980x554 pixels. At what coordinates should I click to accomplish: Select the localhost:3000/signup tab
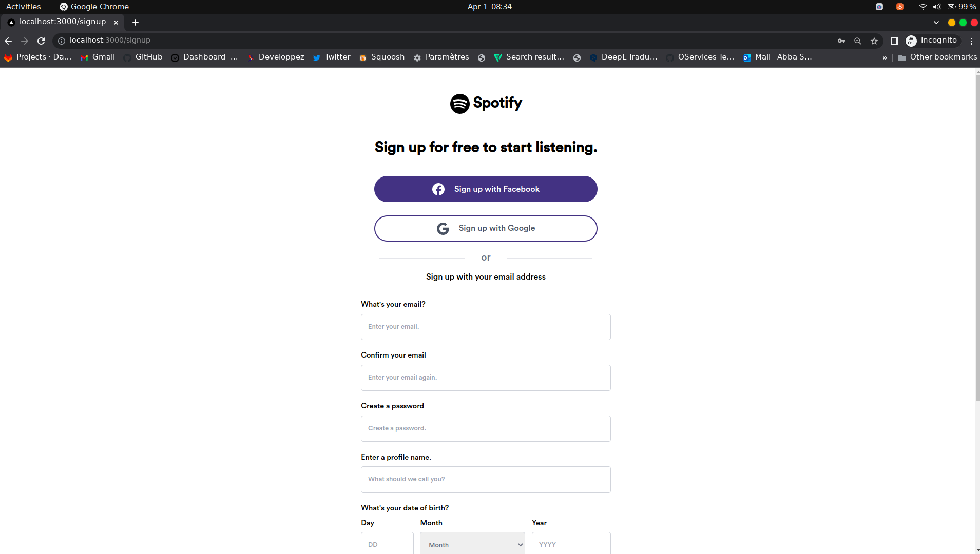62,22
